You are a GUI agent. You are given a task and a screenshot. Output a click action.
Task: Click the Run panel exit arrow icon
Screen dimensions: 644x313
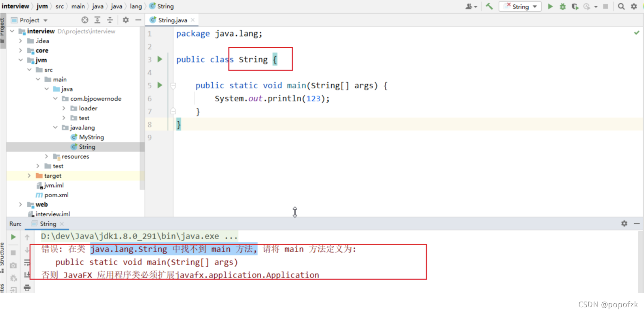point(13,290)
